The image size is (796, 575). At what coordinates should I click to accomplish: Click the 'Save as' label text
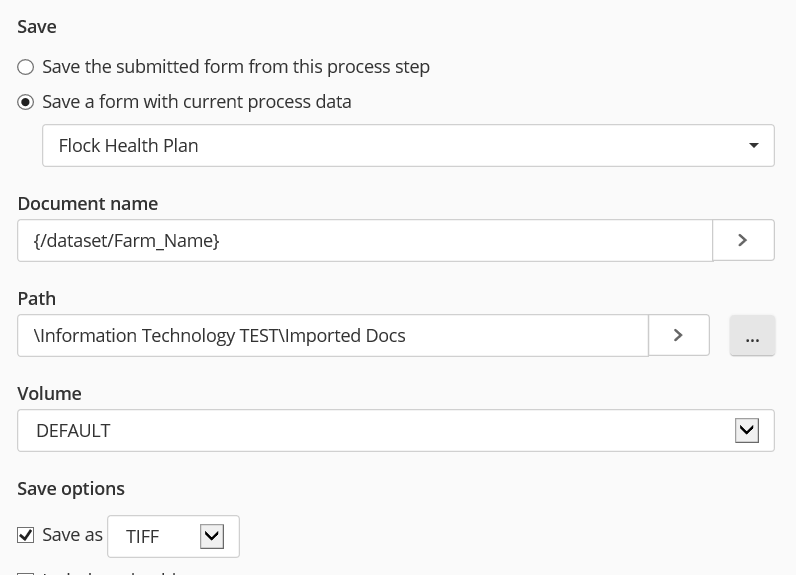(72, 535)
